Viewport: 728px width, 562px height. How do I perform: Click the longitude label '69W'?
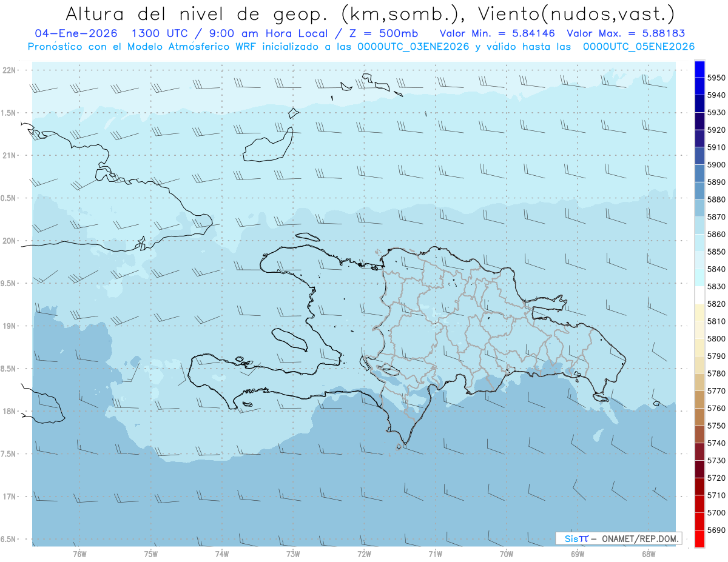(578, 554)
